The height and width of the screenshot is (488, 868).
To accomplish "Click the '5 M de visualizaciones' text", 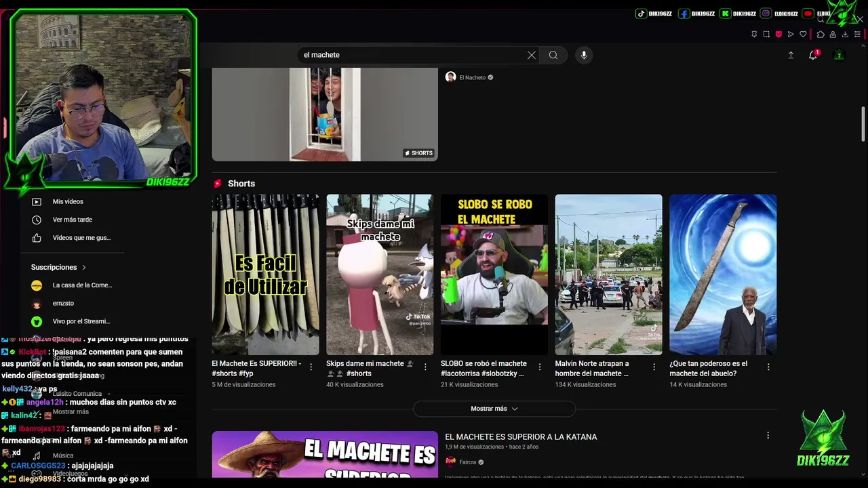I will tap(243, 385).
